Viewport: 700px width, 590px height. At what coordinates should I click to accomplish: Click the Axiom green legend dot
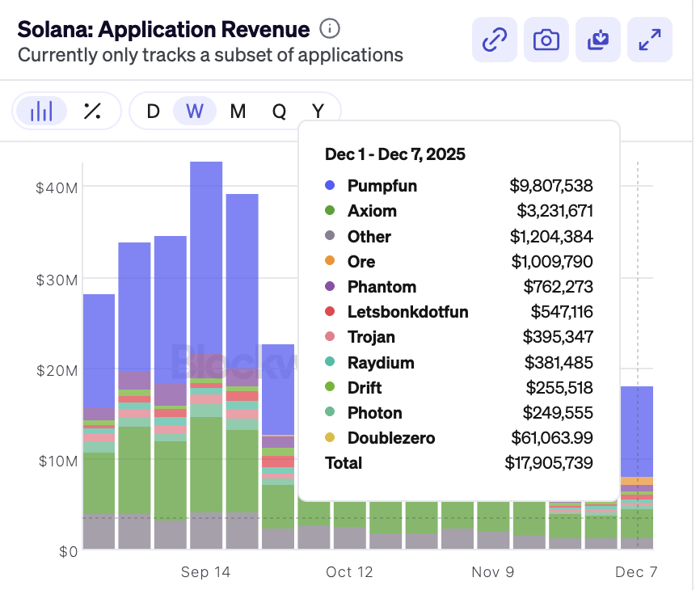point(330,210)
